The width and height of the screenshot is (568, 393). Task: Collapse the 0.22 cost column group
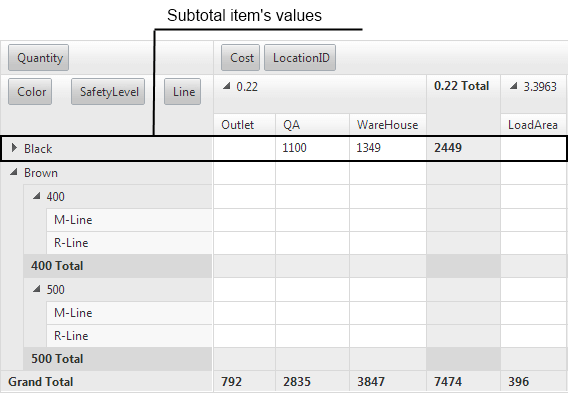(x=226, y=86)
